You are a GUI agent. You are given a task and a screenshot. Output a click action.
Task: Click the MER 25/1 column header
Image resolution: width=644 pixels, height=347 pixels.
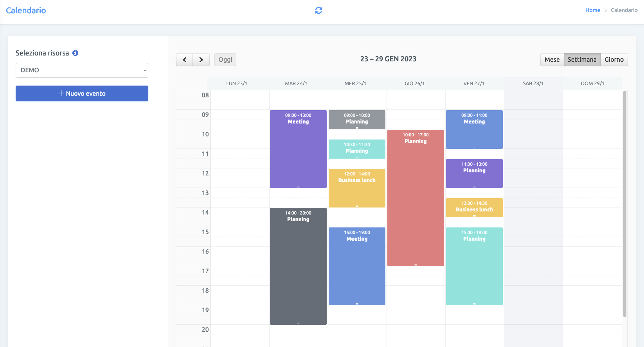[355, 84]
